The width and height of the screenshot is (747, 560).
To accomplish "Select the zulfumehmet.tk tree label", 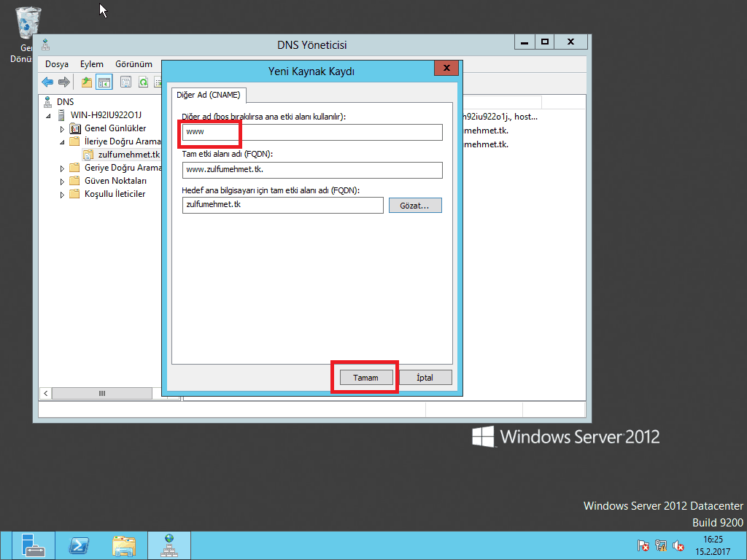I will [x=128, y=155].
